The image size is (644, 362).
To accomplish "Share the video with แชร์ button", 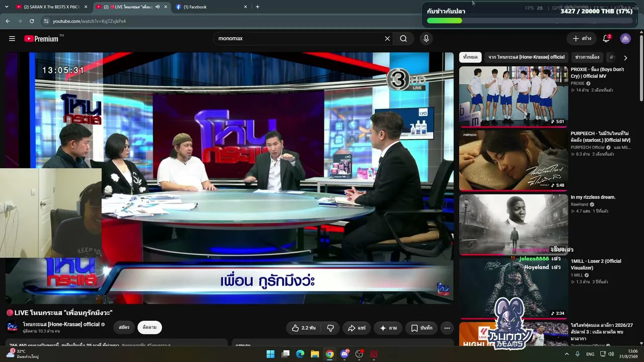I will tap(357, 328).
